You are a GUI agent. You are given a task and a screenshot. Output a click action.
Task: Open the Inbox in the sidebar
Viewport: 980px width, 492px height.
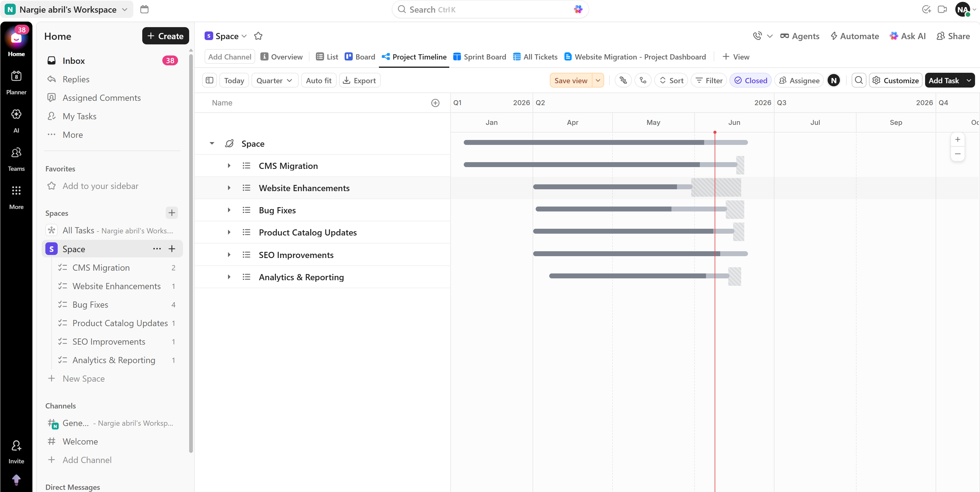[x=113, y=60]
